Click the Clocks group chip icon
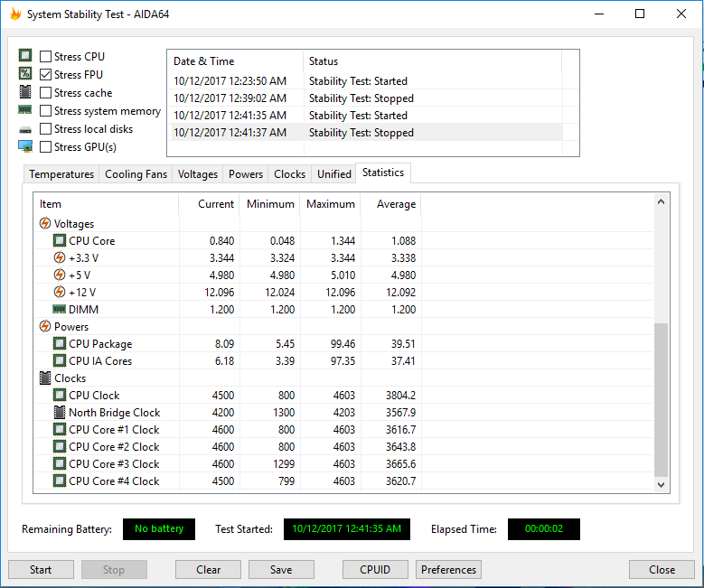Screen dimensions: 704x588 click(x=45, y=378)
